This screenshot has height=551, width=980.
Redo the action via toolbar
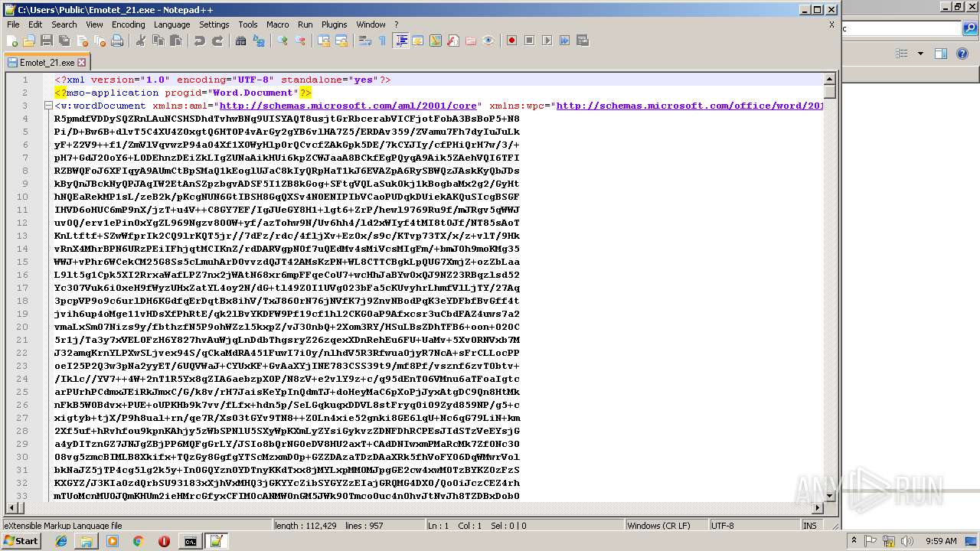(x=217, y=41)
